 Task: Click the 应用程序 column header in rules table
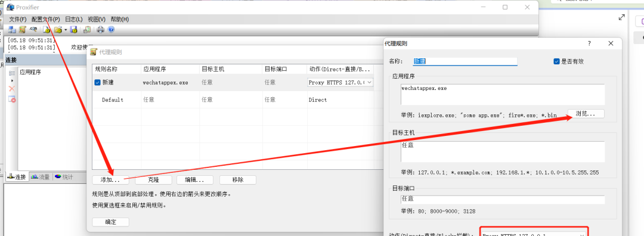point(170,69)
